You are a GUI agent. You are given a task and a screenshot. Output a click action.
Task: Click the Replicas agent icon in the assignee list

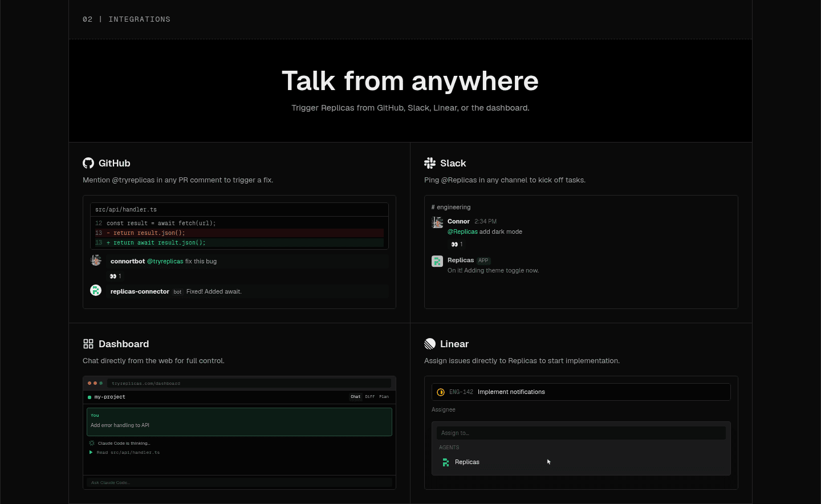click(x=446, y=462)
